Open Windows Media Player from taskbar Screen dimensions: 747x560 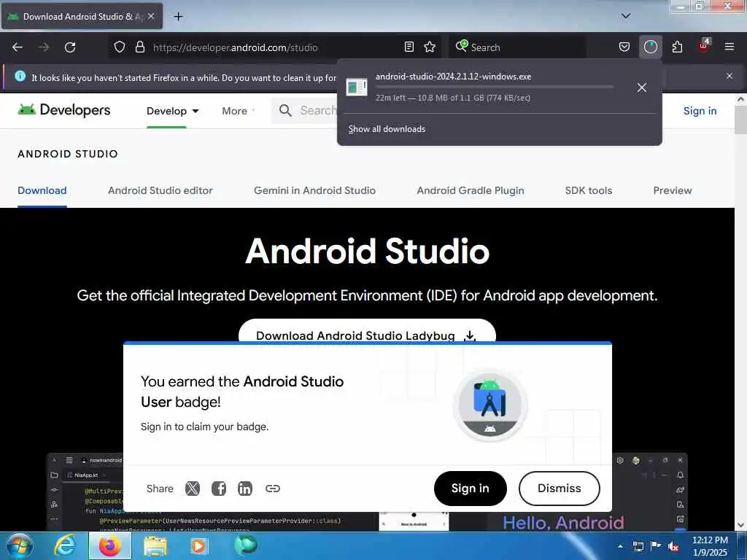click(199, 545)
